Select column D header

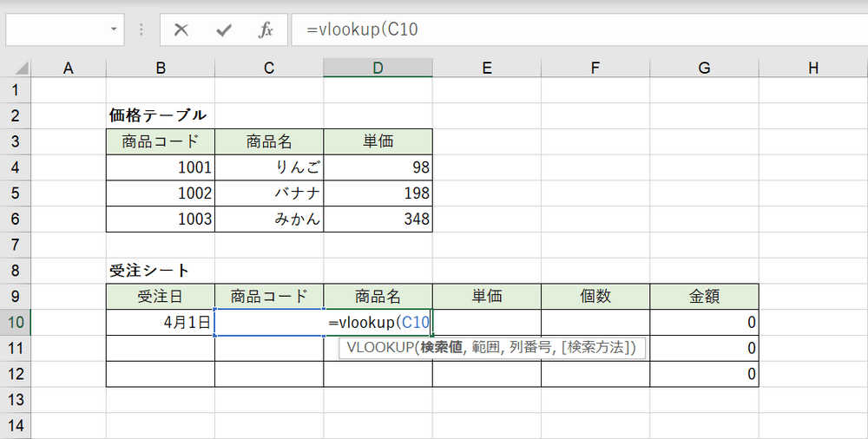[378, 68]
